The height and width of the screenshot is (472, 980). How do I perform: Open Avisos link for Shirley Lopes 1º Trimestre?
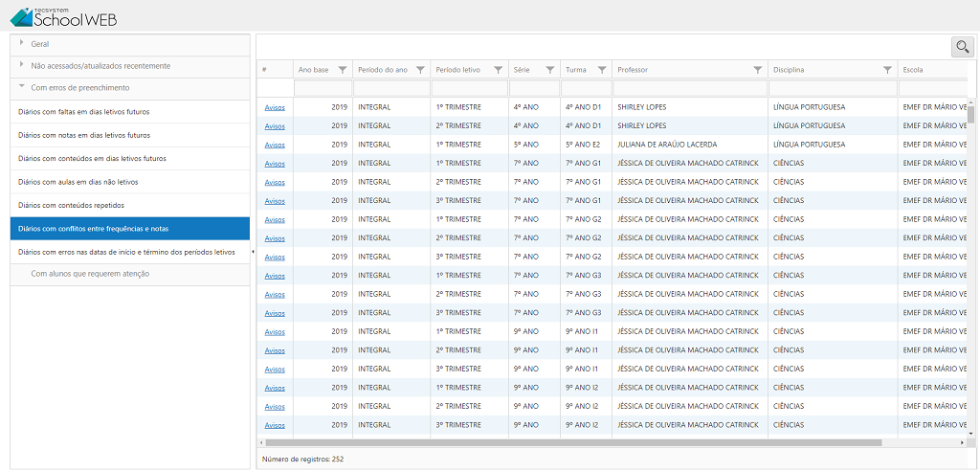tap(275, 107)
